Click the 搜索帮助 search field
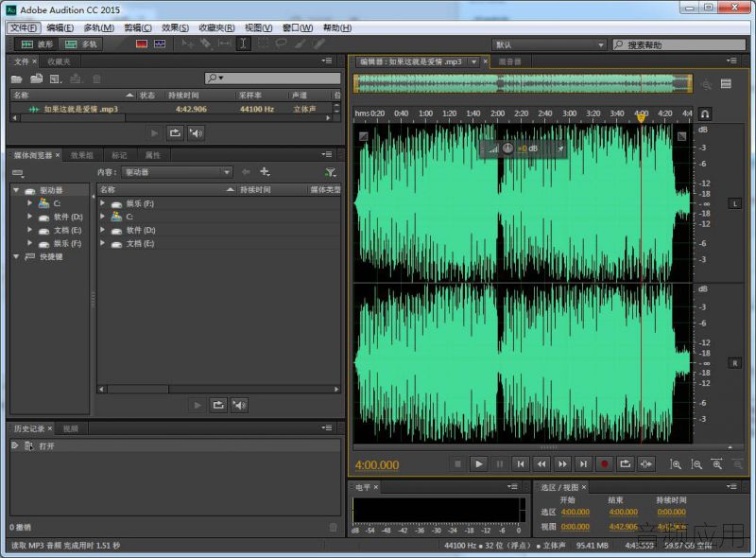Screen dimensions: 756x558 679,44
